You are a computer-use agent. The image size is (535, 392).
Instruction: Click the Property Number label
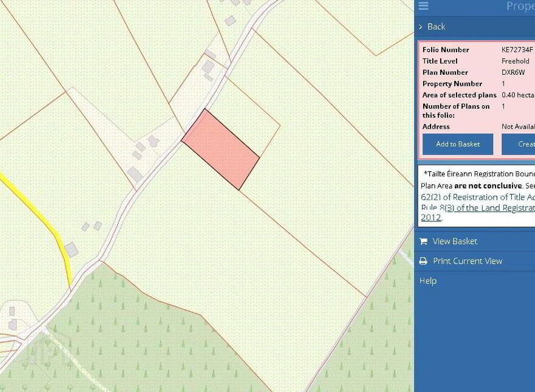[452, 84]
